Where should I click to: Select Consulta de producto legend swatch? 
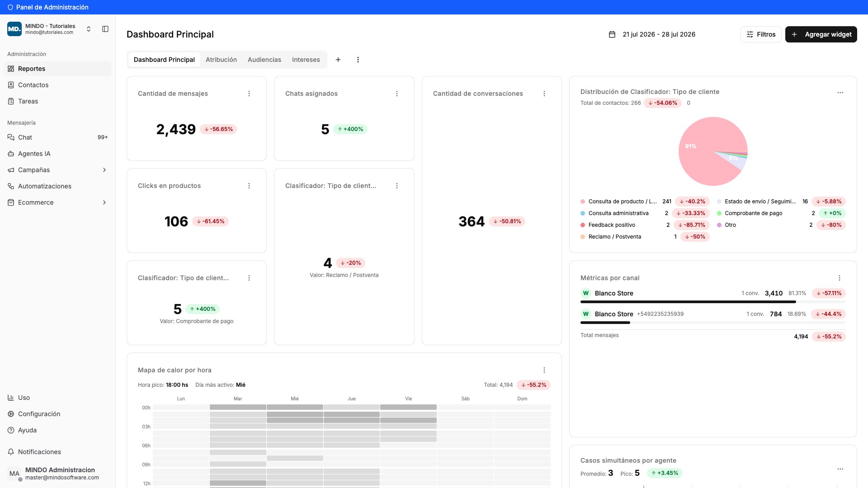[583, 202]
